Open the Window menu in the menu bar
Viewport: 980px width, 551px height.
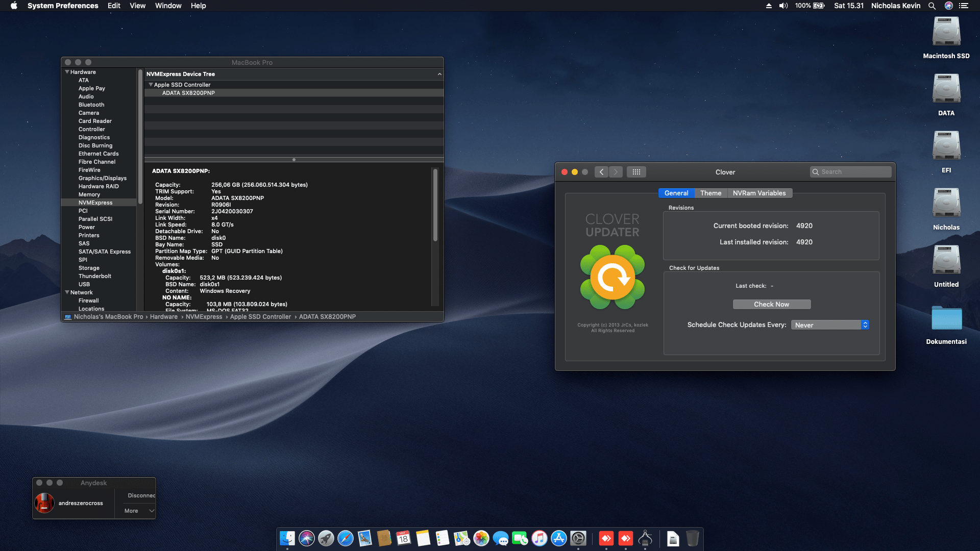coord(168,6)
